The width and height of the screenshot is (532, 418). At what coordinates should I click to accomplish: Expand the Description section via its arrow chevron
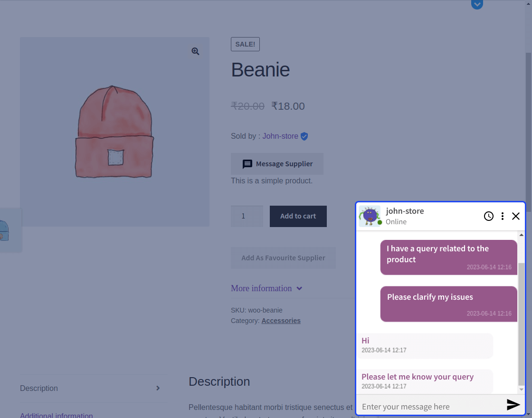(x=158, y=388)
